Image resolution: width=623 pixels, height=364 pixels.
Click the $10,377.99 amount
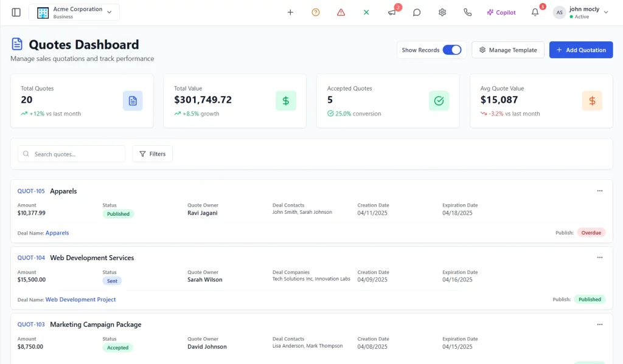tap(32, 213)
